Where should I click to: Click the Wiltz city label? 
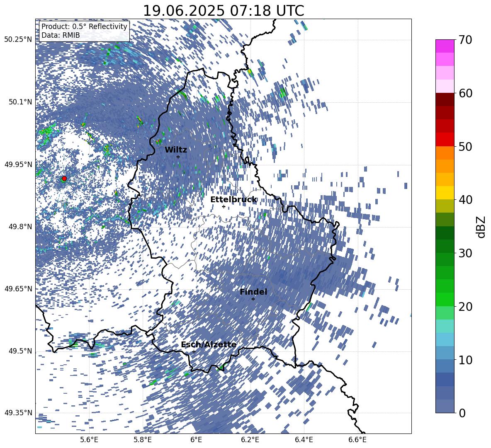pyautogui.click(x=176, y=150)
